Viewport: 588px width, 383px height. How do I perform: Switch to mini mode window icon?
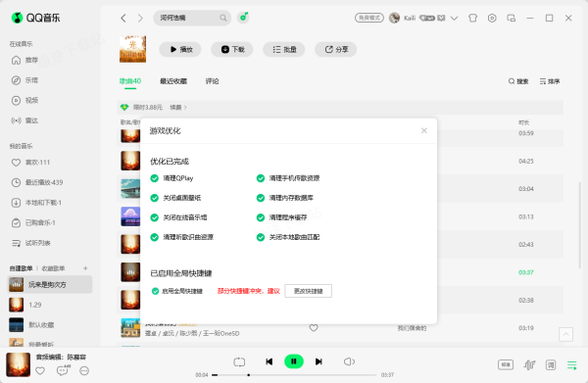pos(512,18)
